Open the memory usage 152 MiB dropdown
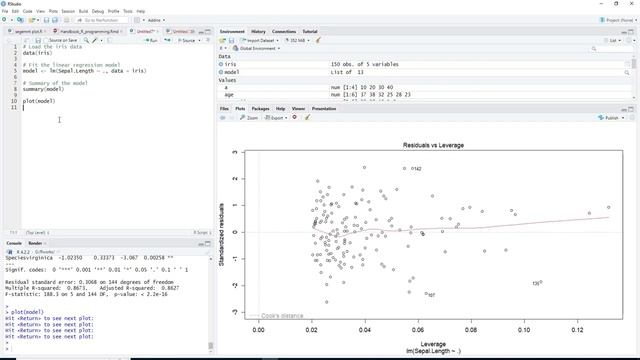 click(x=297, y=40)
